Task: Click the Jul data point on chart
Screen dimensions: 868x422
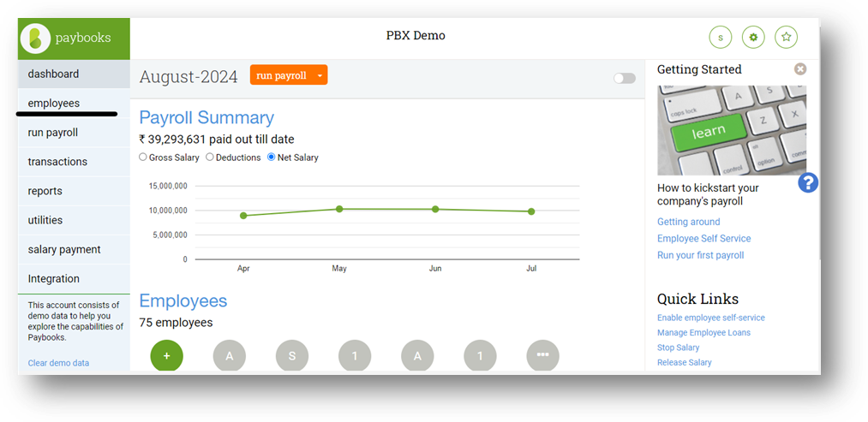Action: (531, 211)
